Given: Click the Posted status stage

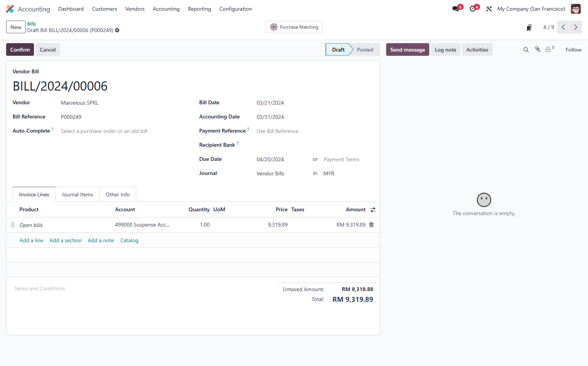Looking at the screenshot, I should 365,50.
